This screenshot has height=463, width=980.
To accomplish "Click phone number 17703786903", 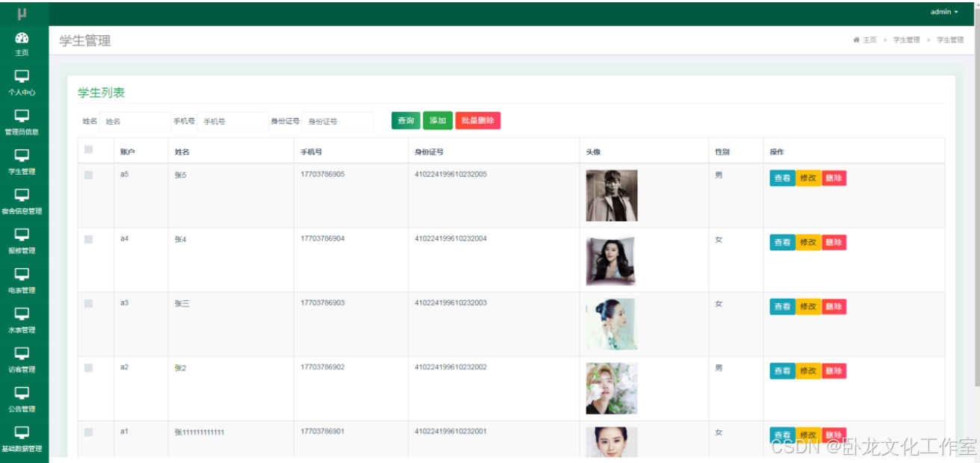I will [x=323, y=302].
